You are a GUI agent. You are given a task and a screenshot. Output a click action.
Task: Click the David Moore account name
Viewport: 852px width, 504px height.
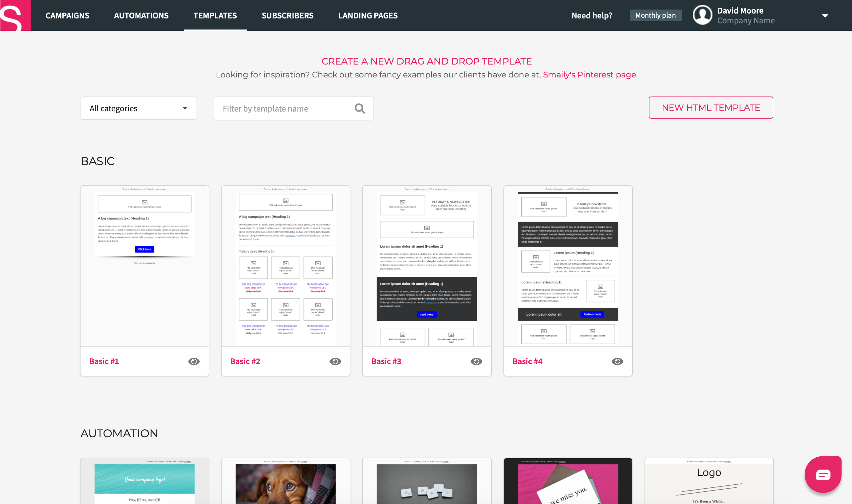pos(740,11)
